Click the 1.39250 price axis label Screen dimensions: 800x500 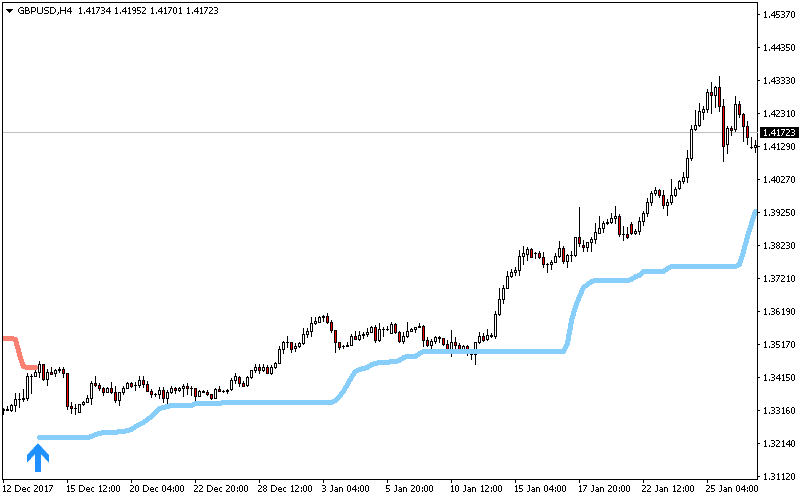[x=778, y=213]
